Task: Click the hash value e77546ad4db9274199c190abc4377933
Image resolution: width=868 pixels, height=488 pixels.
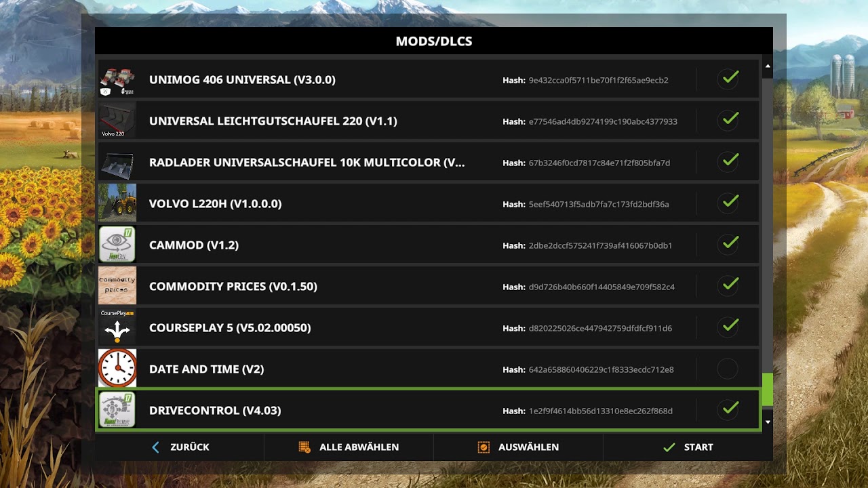Action: click(603, 121)
